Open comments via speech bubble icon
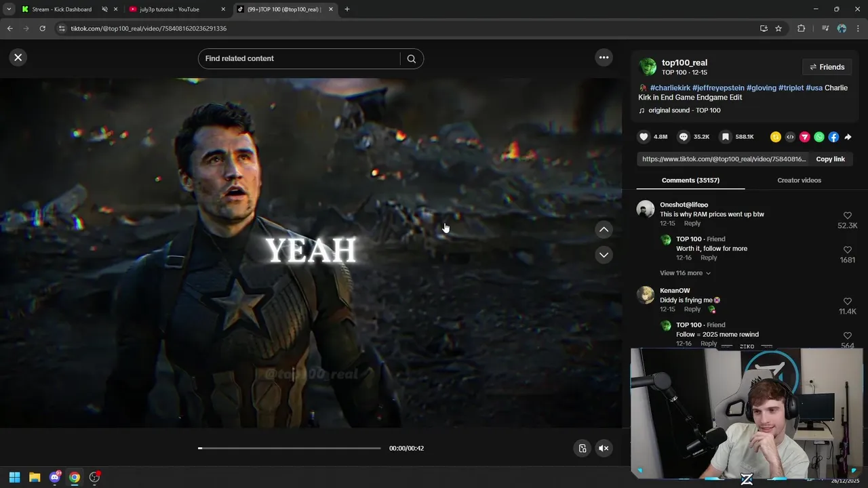This screenshot has height=488, width=868. coord(684,137)
